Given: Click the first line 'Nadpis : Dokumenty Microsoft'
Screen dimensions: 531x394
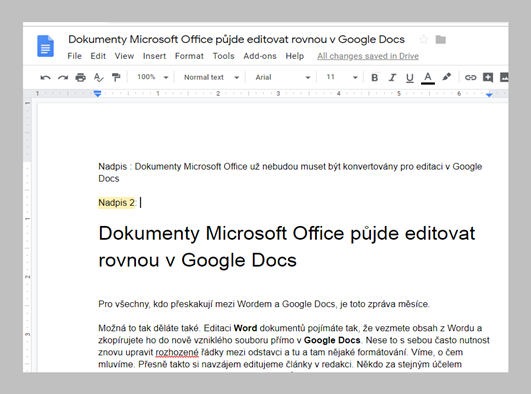Looking at the screenshot, I should [290, 167].
